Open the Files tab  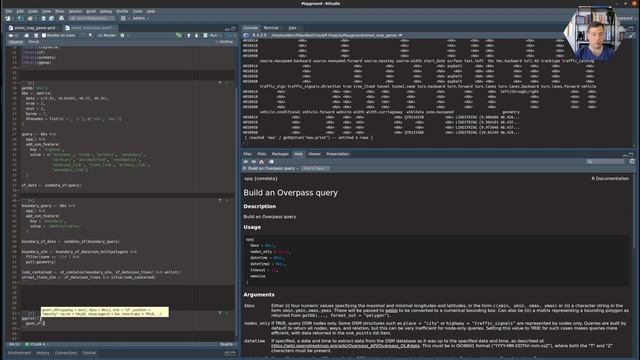[x=248, y=154]
